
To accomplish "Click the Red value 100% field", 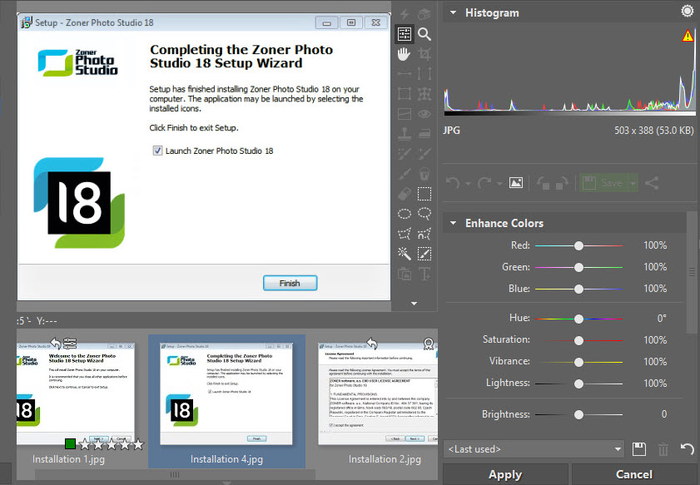I will point(655,245).
